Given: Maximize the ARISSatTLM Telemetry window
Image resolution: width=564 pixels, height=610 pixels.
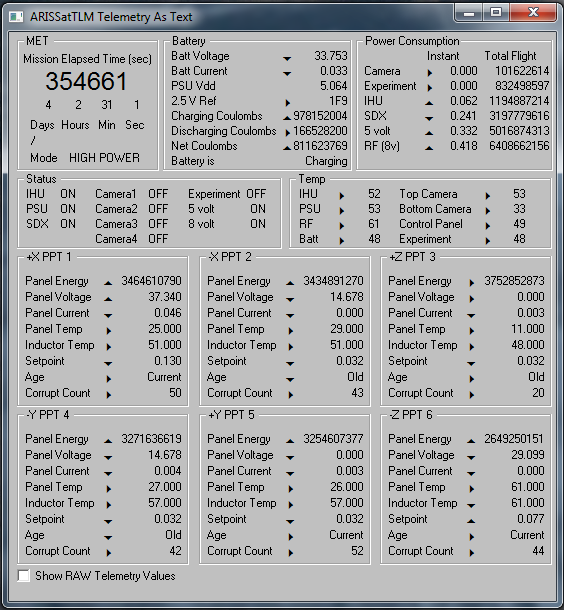Looking at the screenshot, I should [x=496, y=12].
